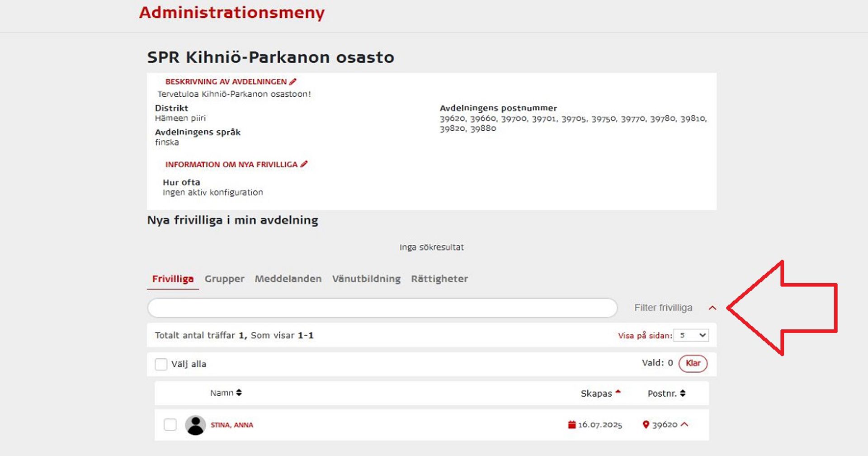Click pencil icon beside Information om nya frivilliga
Viewport: 868px width, 456px height.
point(304,164)
